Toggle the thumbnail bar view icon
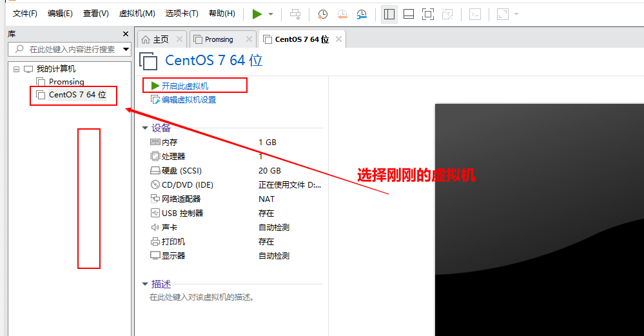This screenshot has height=336, width=644. (x=409, y=14)
